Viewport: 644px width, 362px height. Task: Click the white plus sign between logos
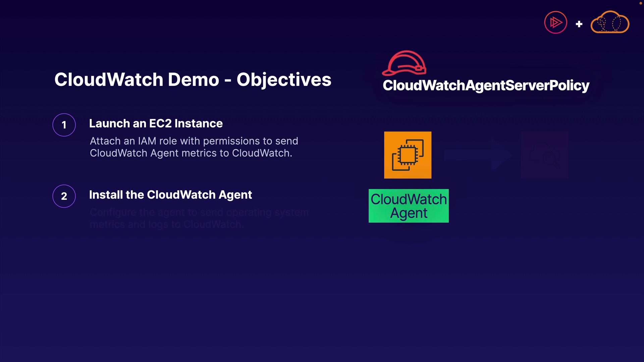[579, 24]
